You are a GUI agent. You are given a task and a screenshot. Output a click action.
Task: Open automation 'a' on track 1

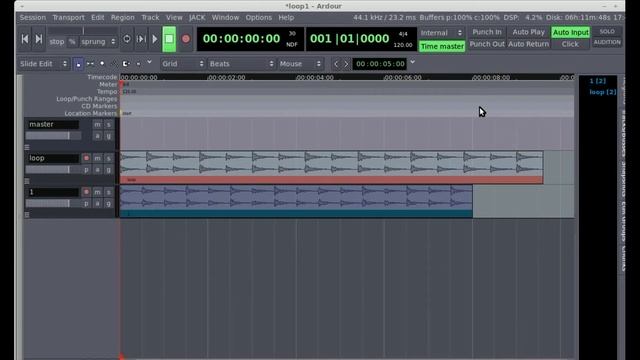click(x=97, y=203)
